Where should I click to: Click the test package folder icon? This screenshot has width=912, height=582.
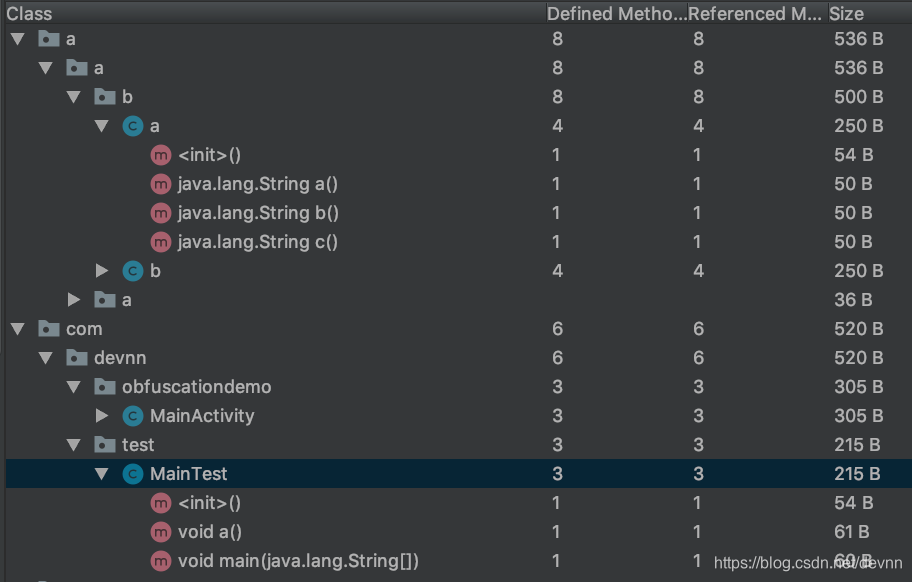click(104, 445)
